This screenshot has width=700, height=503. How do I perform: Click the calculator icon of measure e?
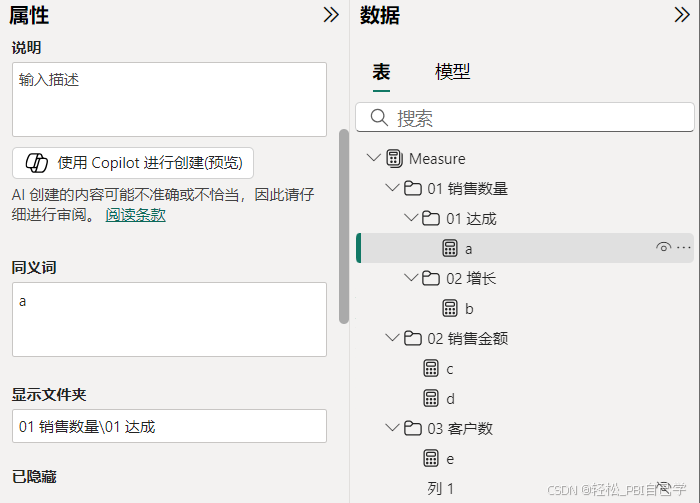tap(431, 458)
